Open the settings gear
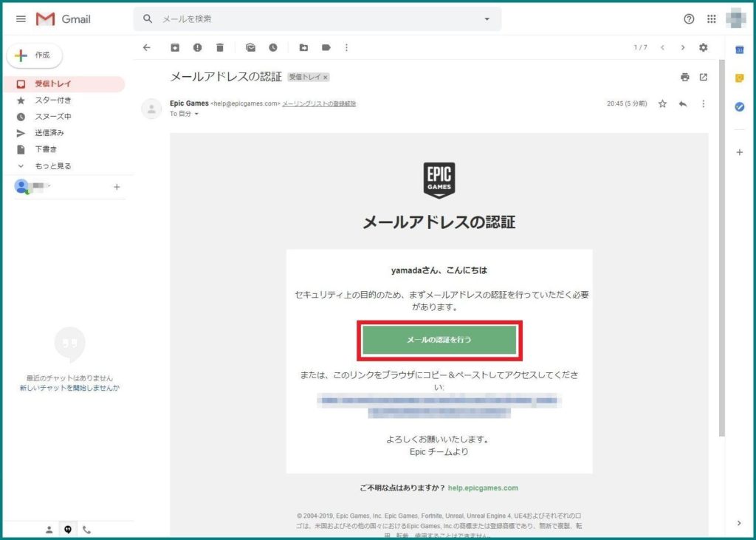This screenshot has height=540, width=756. [704, 47]
